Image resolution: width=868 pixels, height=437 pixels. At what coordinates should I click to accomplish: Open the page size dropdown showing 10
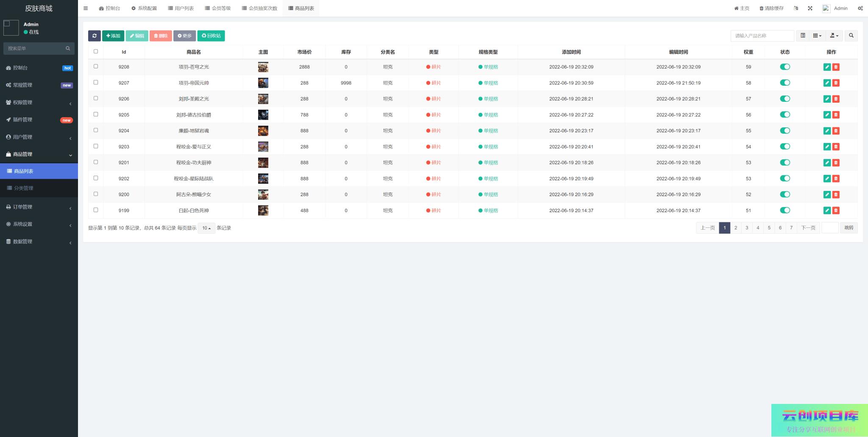point(206,228)
